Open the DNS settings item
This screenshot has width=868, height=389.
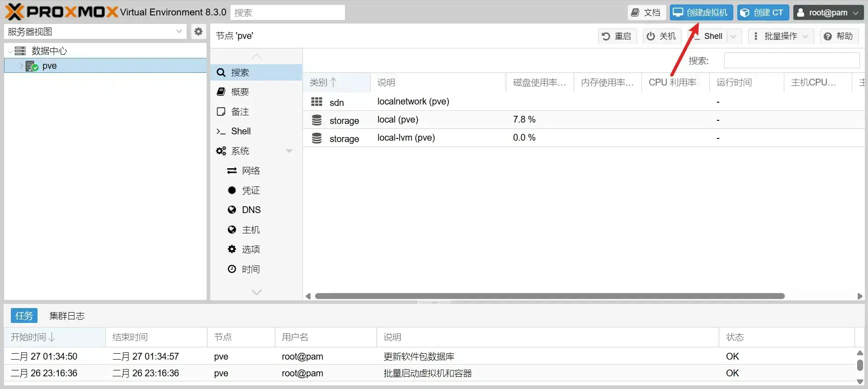pos(251,210)
